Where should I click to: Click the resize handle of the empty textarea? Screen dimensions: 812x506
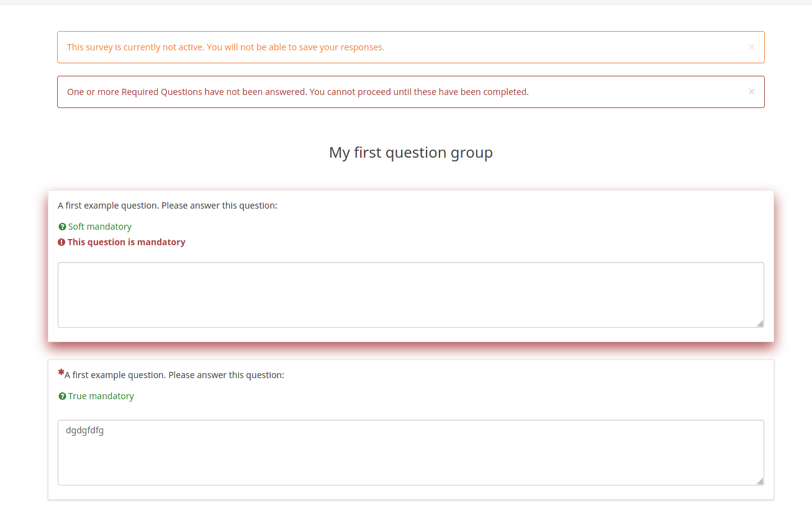click(760, 323)
